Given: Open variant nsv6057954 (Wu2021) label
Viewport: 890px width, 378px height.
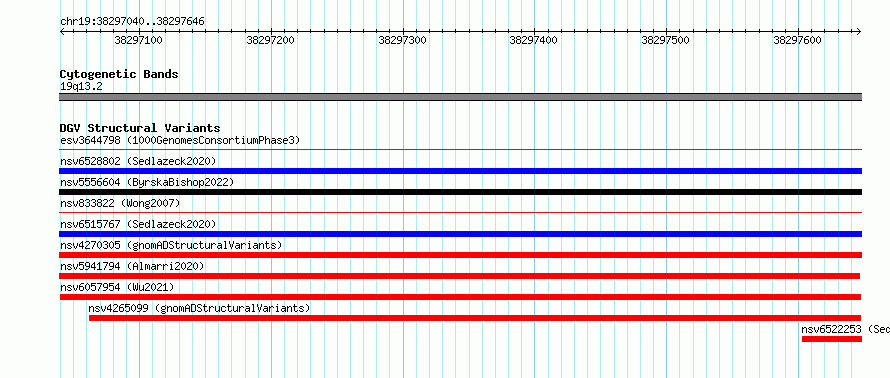Looking at the screenshot, I should pyautogui.click(x=117, y=287).
